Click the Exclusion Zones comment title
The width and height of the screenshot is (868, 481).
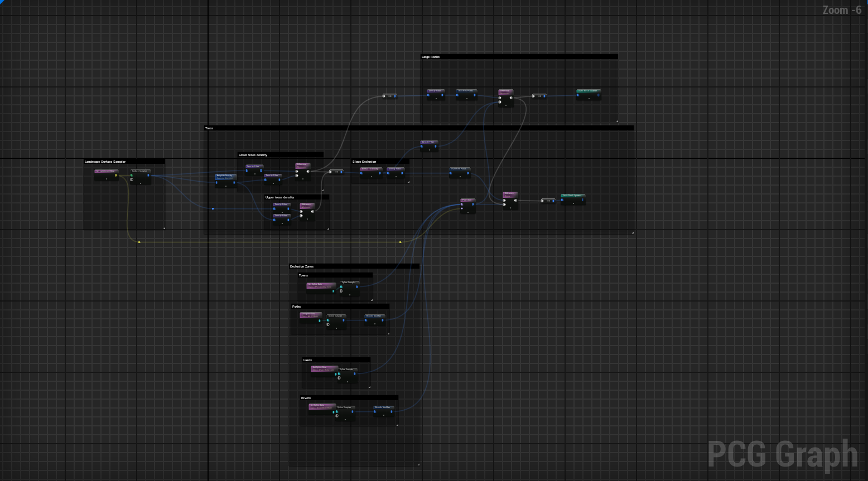tap(302, 266)
